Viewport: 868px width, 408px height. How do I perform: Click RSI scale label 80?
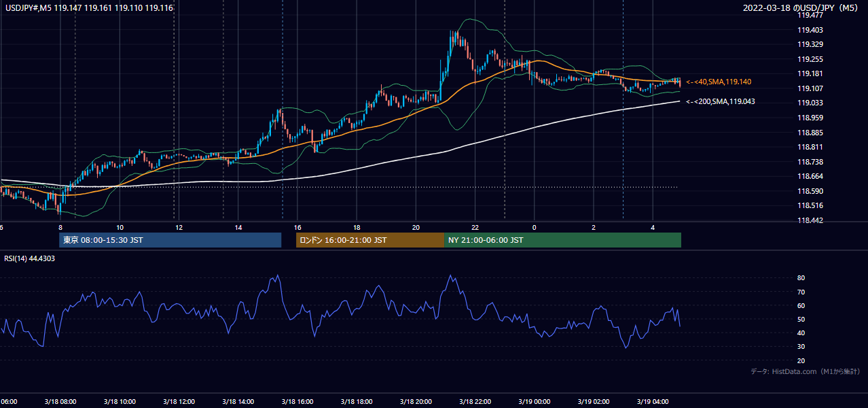click(801, 278)
